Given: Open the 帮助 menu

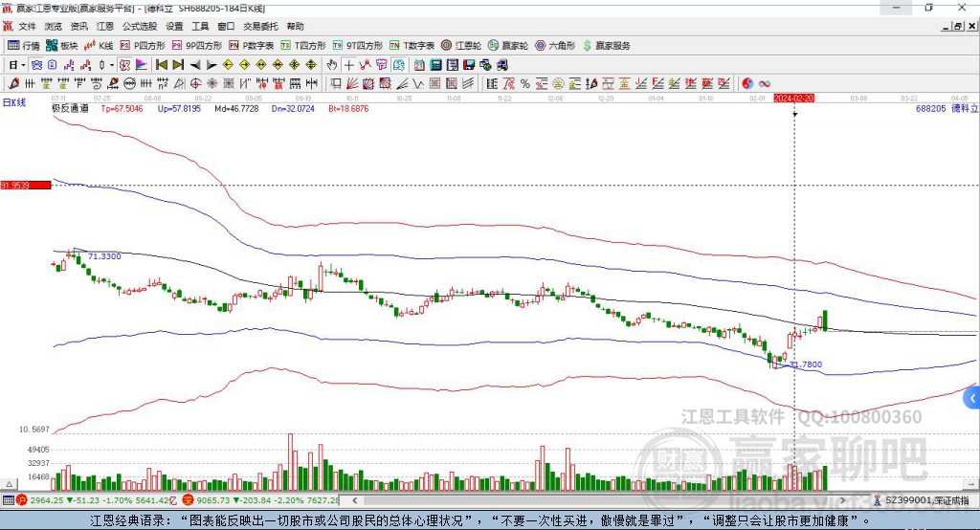Looking at the screenshot, I should coord(295,26).
